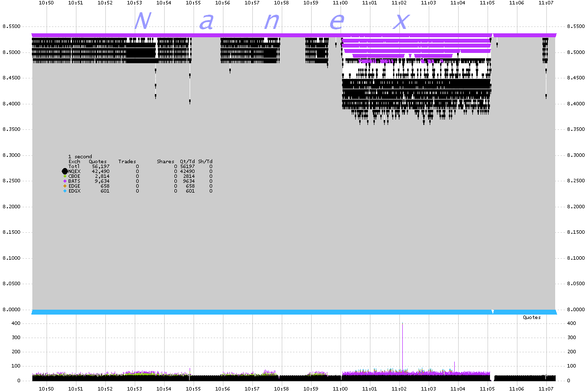The image size is (588, 392).
Task: Click the 'Qt/Td' column header
Action: (187, 162)
